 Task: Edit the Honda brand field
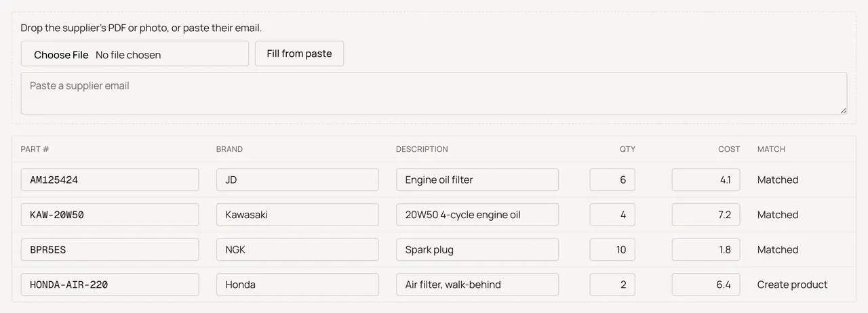(298, 285)
